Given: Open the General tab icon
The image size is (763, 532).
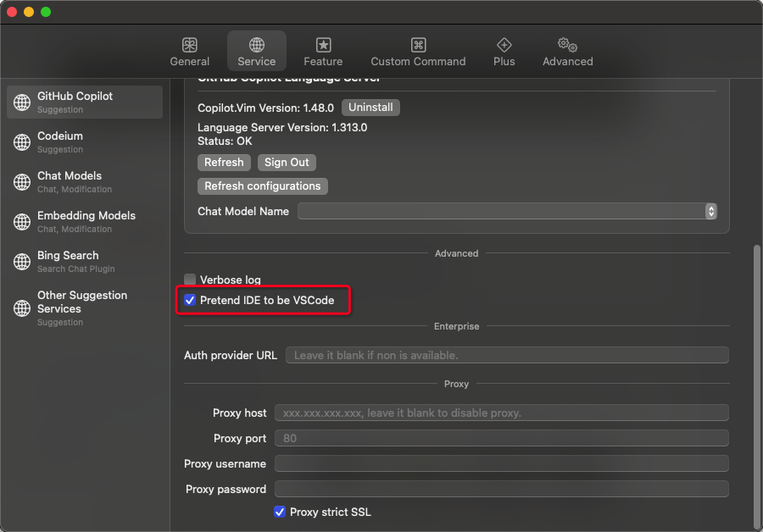Looking at the screenshot, I should [189, 45].
